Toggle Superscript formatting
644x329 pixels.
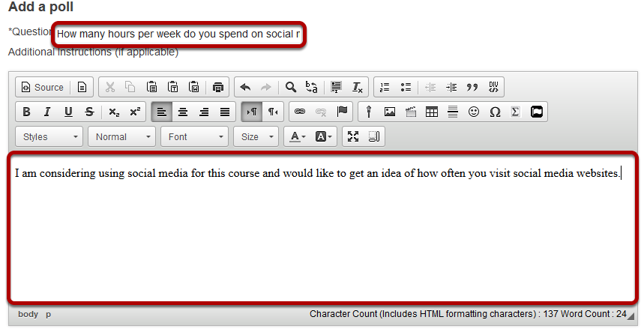(x=135, y=112)
